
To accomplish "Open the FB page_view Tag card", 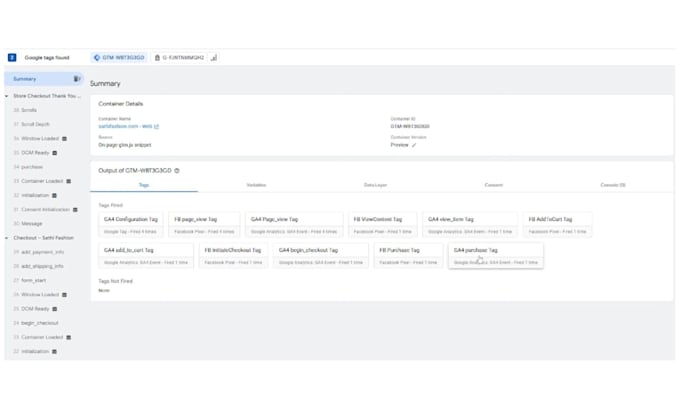I will click(204, 225).
